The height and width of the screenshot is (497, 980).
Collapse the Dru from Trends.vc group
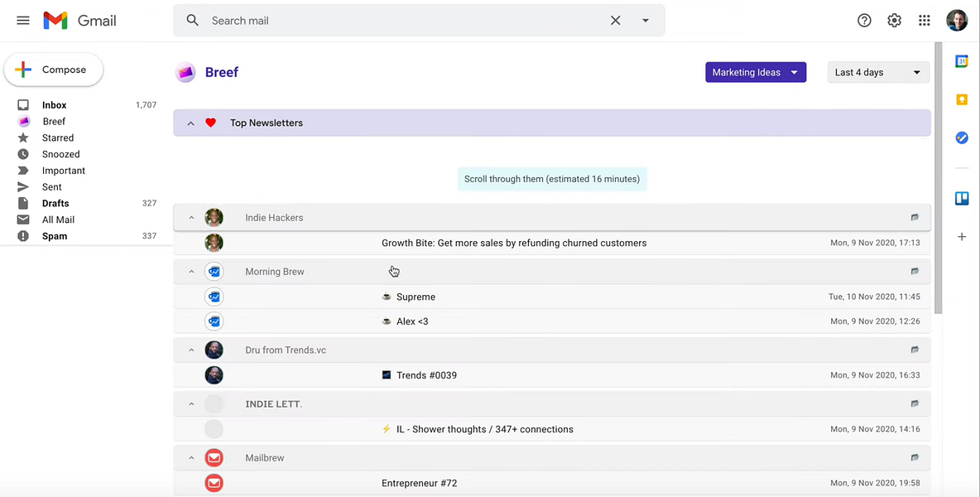coord(192,350)
